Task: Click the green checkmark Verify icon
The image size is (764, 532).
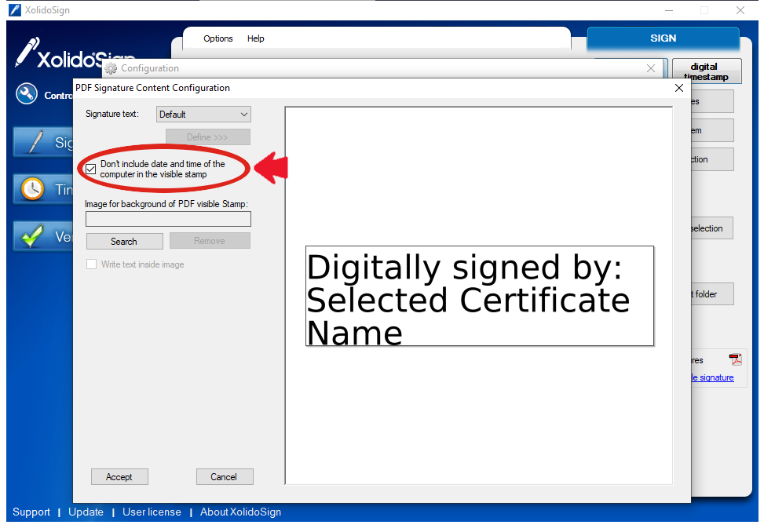Action: (32, 236)
